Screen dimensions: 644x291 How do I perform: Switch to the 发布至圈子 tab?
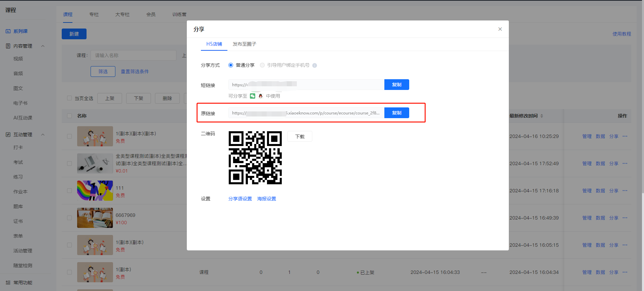pos(245,44)
